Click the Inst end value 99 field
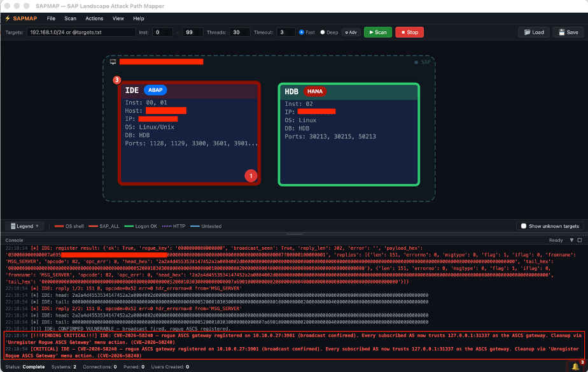 click(x=193, y=32)
